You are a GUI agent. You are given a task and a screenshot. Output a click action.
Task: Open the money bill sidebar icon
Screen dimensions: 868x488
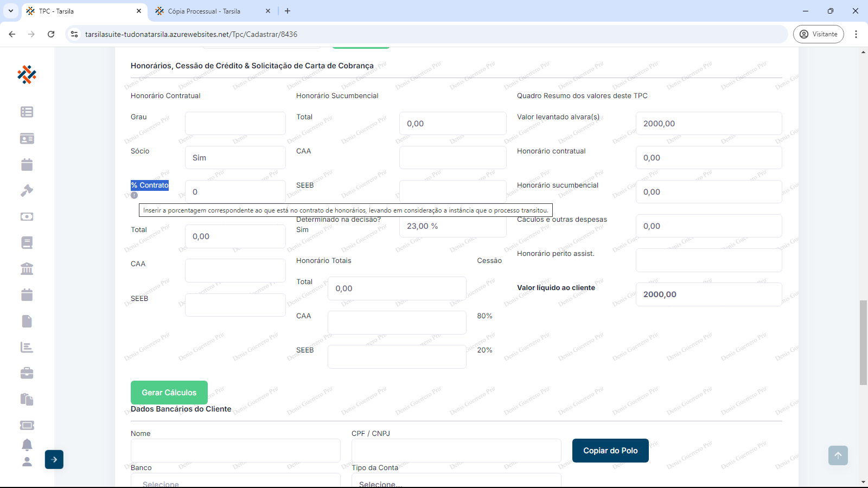click(x=27, y=216)
